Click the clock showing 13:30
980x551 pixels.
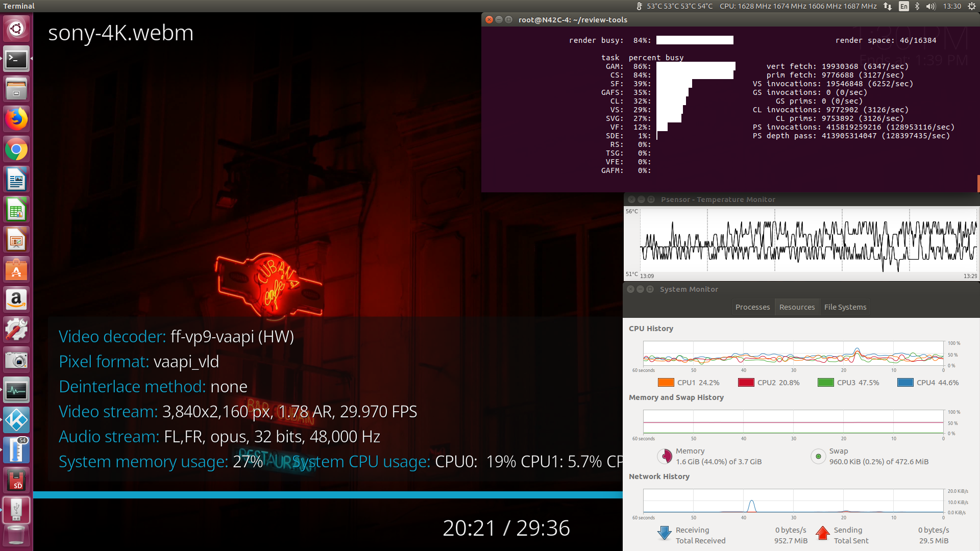click(x=952, y=6)
